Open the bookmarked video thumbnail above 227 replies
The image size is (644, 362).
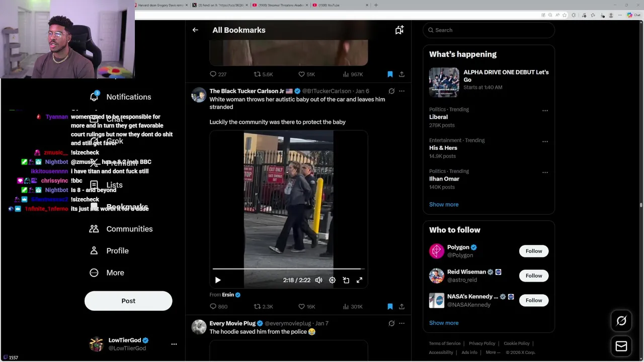tap(289, 52)
